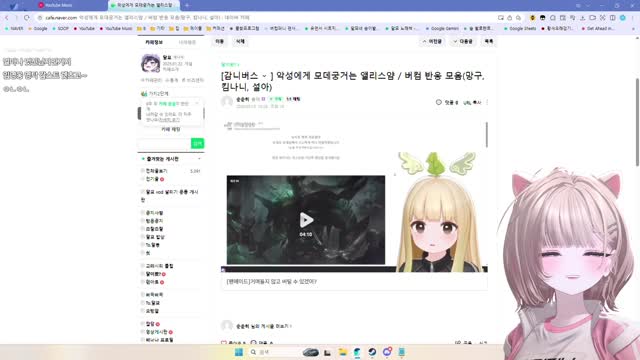Click the black face extension icon

[542, 18]
